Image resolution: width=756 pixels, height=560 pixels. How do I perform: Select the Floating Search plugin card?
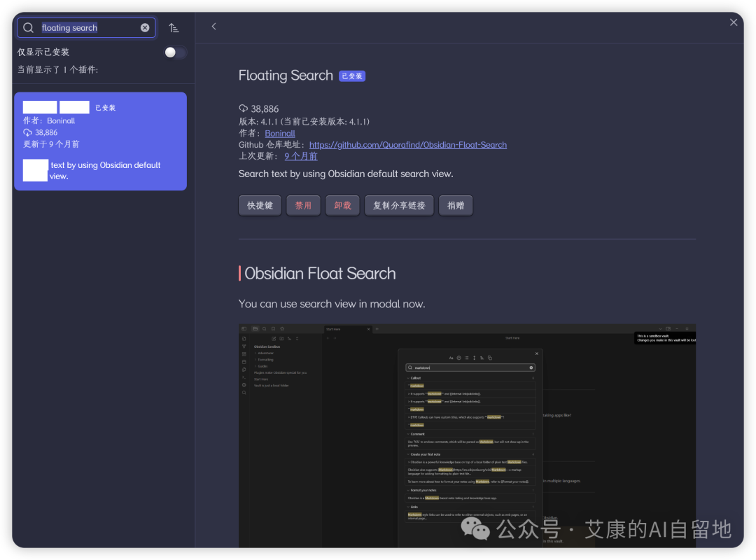coord(100,141)
